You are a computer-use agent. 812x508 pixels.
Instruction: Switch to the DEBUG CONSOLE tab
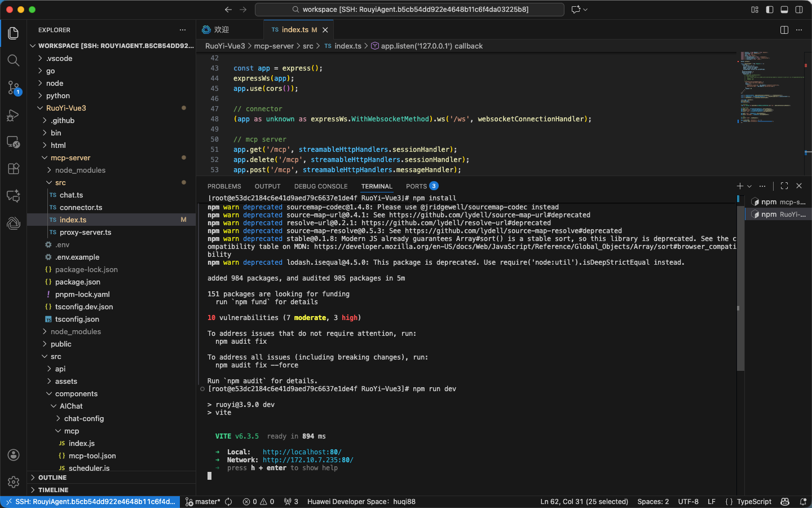[x=321, y=186]
